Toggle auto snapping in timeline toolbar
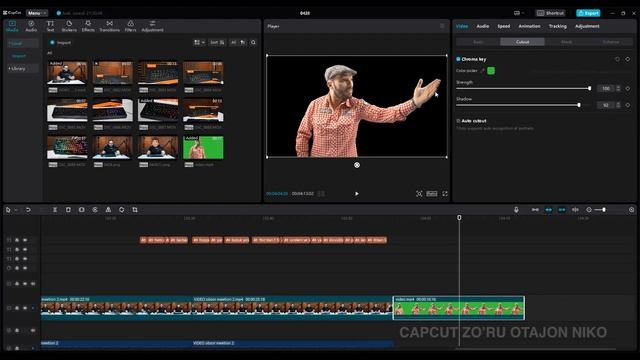 [549, 210]
